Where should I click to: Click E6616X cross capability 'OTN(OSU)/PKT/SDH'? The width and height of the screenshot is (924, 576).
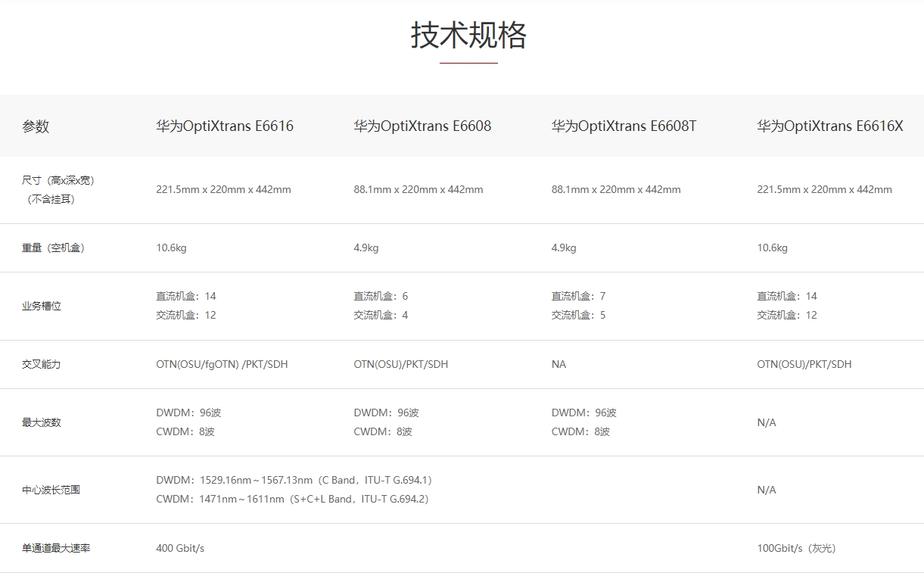click(804, 365)
